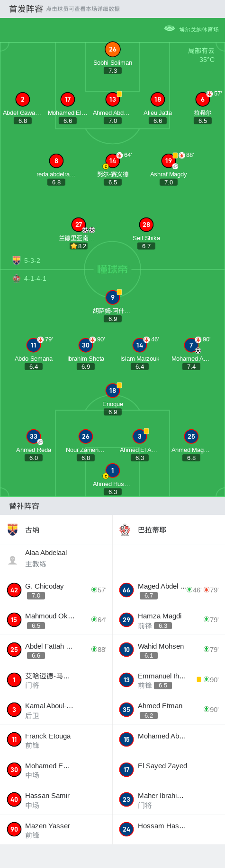Open goalkeeper Ahmed Hus number 1 icon
Viewport: 225px width, 868px height.
pos(113,470)
